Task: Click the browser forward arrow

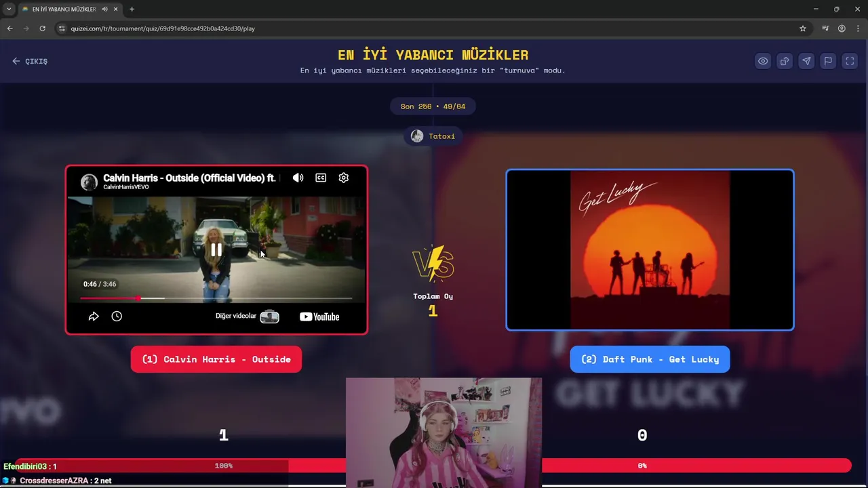Action: [x=26, y=28]
